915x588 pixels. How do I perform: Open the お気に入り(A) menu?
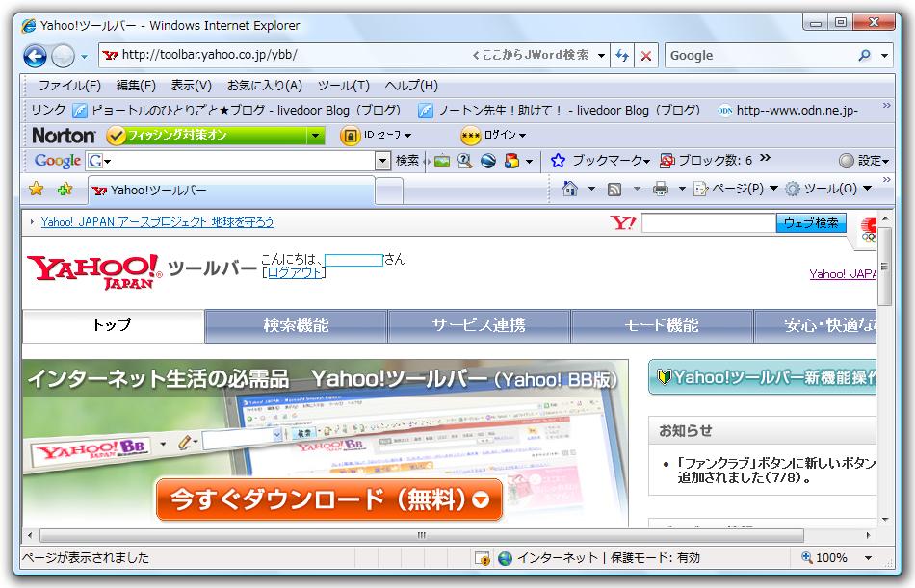(x=264, y=86)
